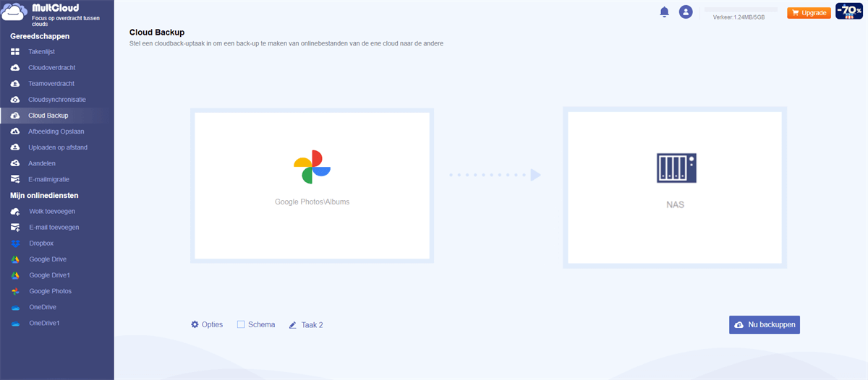868x380 pixels.
Task: Click the Wolk toevoegen add-cloud icon
Action: coord(15,212)
